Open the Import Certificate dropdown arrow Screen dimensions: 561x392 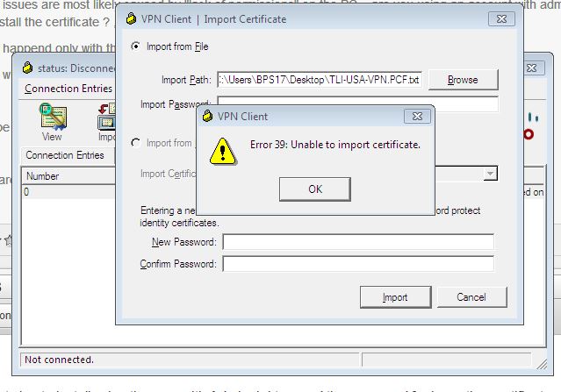click(490, 174)
